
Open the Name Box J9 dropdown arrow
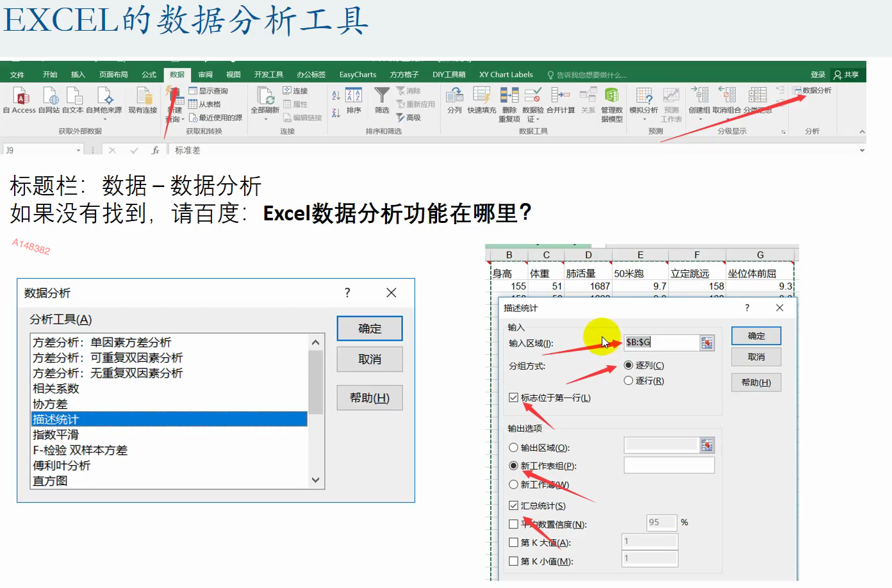click(79, 151)
